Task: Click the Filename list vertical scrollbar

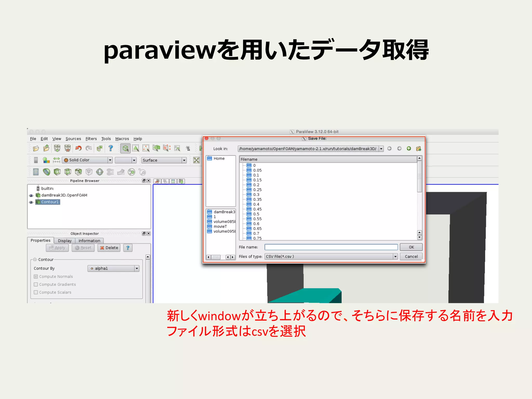Action: pyautogui.click(x=419, y=198)
